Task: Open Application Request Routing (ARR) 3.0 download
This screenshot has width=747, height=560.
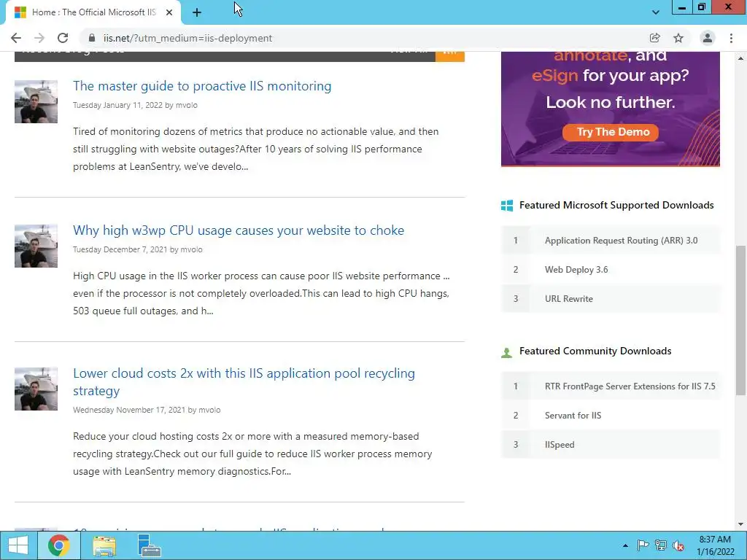Action: click(x=622, y=241)
